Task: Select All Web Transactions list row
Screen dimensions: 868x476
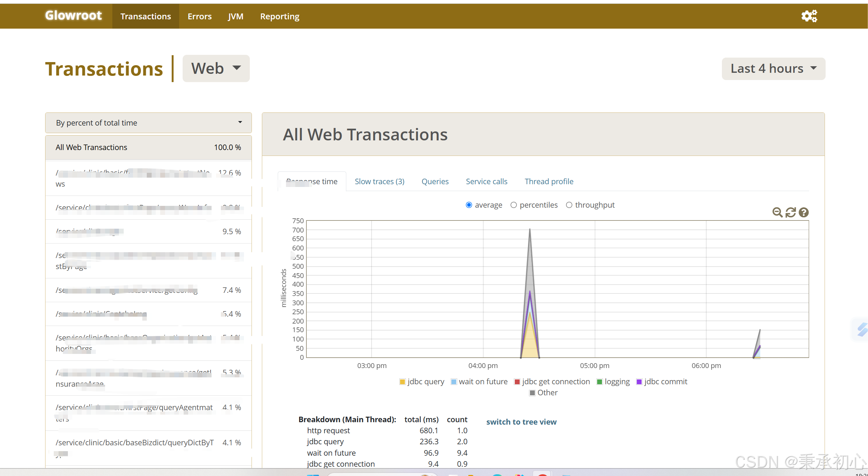Action: click(148, 147)
